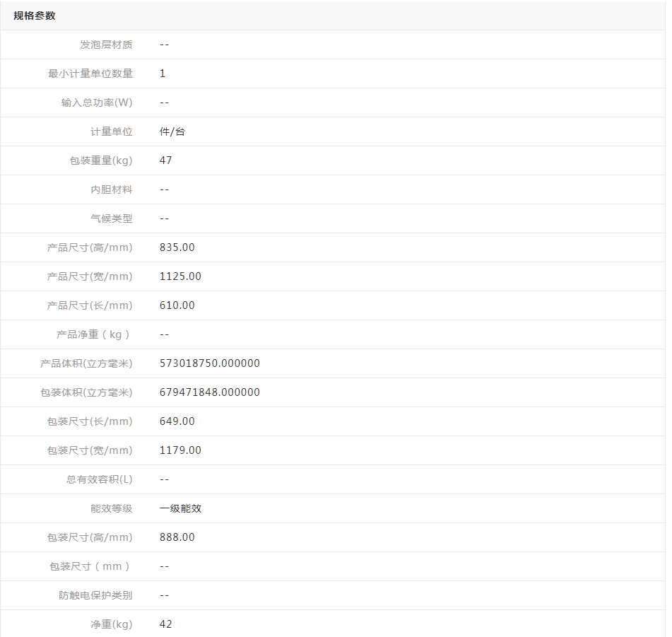Click product length value 610.00

[x=177, y=305]
